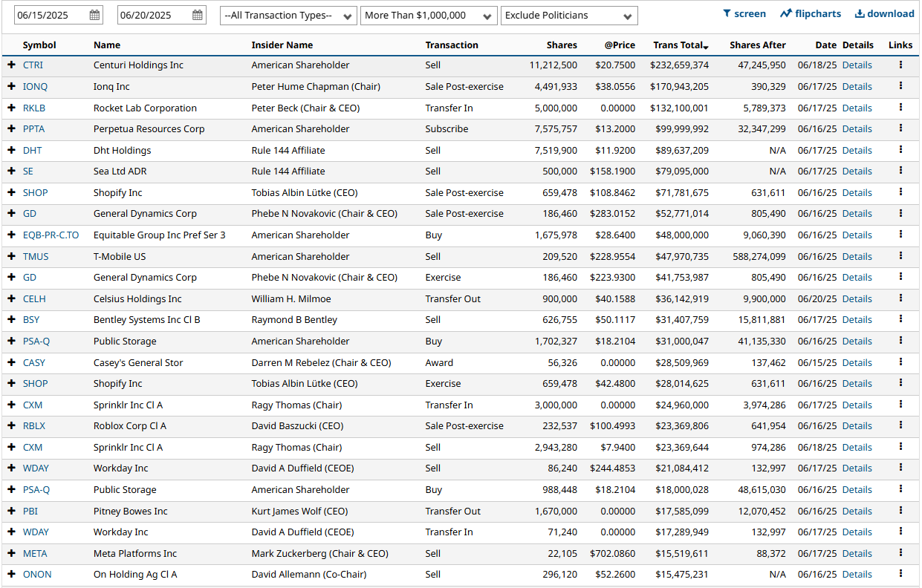
Task: View Details for the META transaction
Action: click(x=857, y=553)
